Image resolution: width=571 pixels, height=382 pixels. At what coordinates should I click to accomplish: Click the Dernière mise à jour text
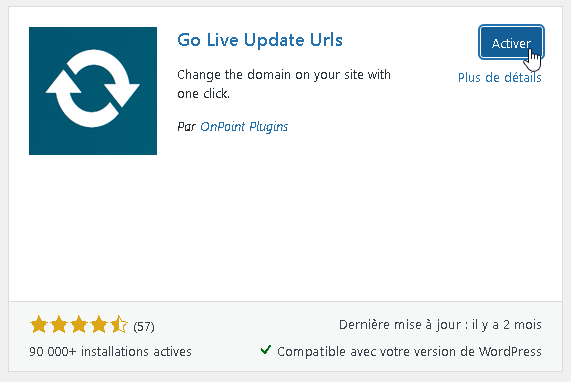[440, 324]
